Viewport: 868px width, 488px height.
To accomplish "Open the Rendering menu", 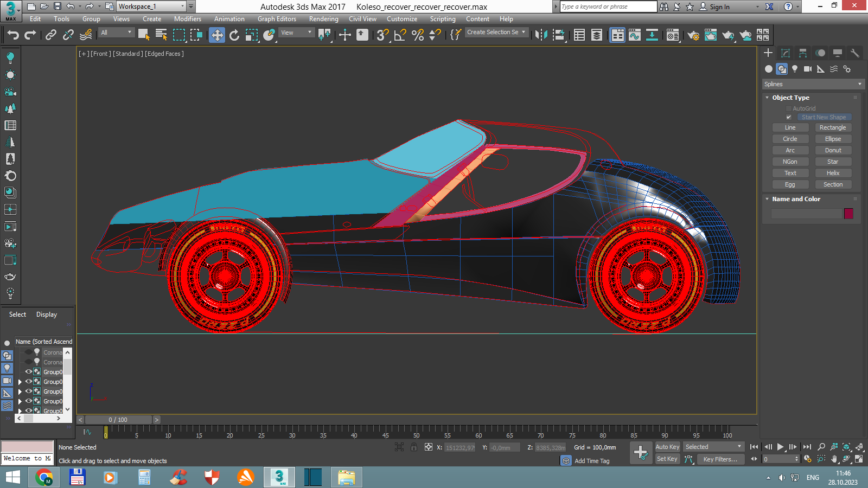I will [323, 19].
